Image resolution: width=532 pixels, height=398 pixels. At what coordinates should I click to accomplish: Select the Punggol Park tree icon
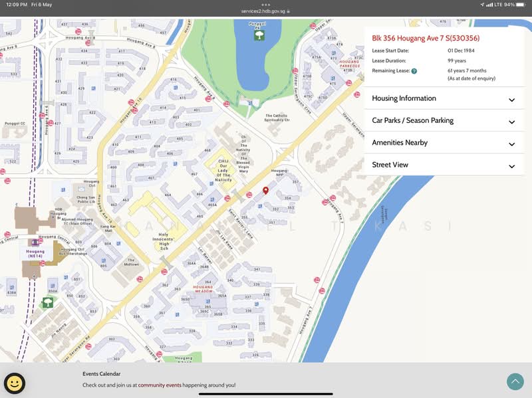[x=259, y=35]
